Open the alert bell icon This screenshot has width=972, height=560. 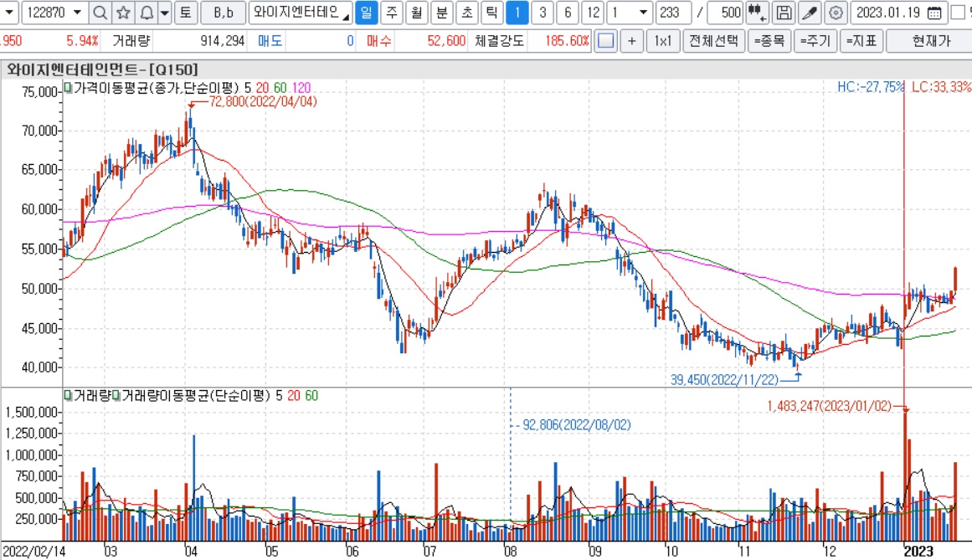[x=147, y=13]
